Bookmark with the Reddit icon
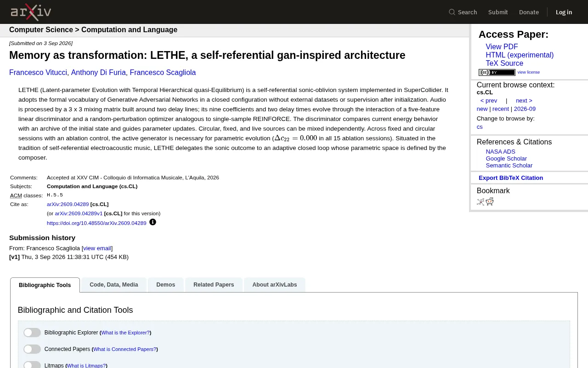This screenshot has width=588, height=368. [490, 201]
